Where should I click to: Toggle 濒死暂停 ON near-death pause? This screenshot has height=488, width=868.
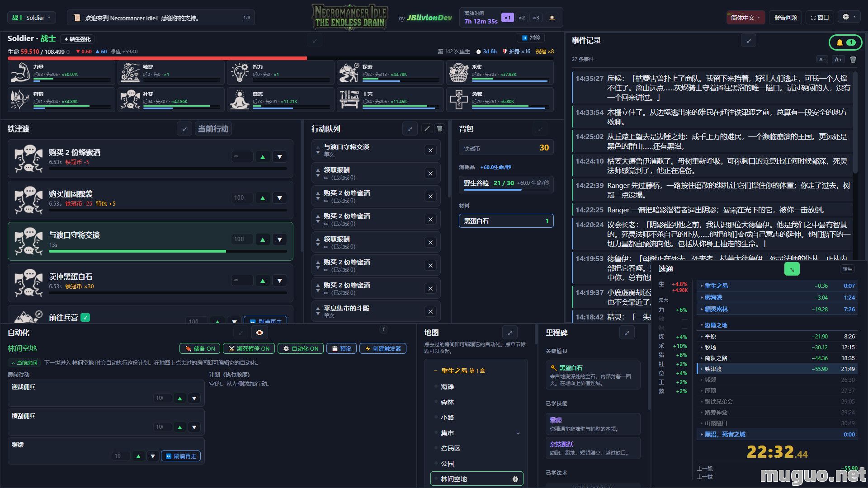point(249,349)
